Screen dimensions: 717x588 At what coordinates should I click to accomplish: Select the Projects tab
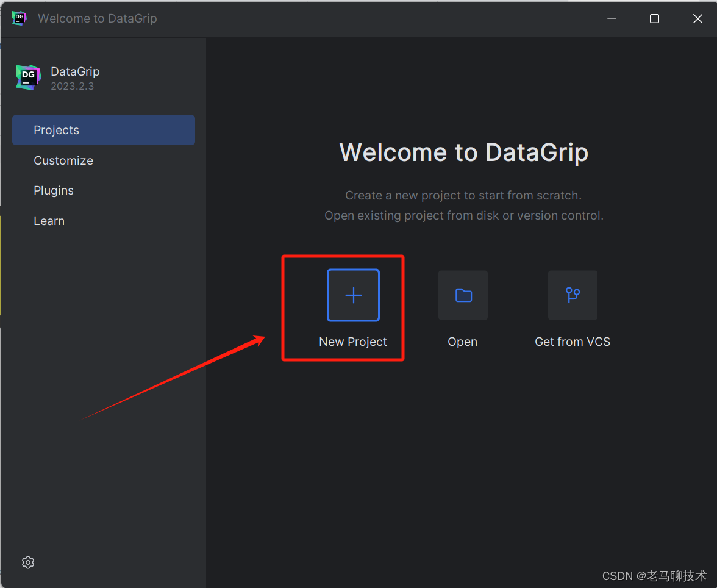(104, 130)
